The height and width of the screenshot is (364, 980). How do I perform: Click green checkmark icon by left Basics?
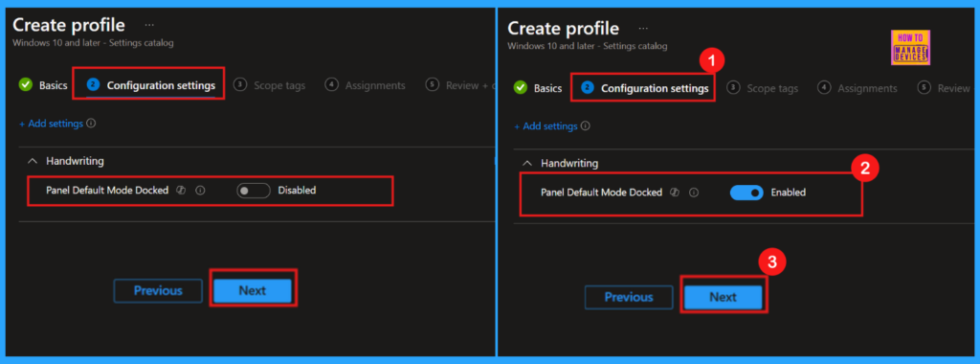26,84
